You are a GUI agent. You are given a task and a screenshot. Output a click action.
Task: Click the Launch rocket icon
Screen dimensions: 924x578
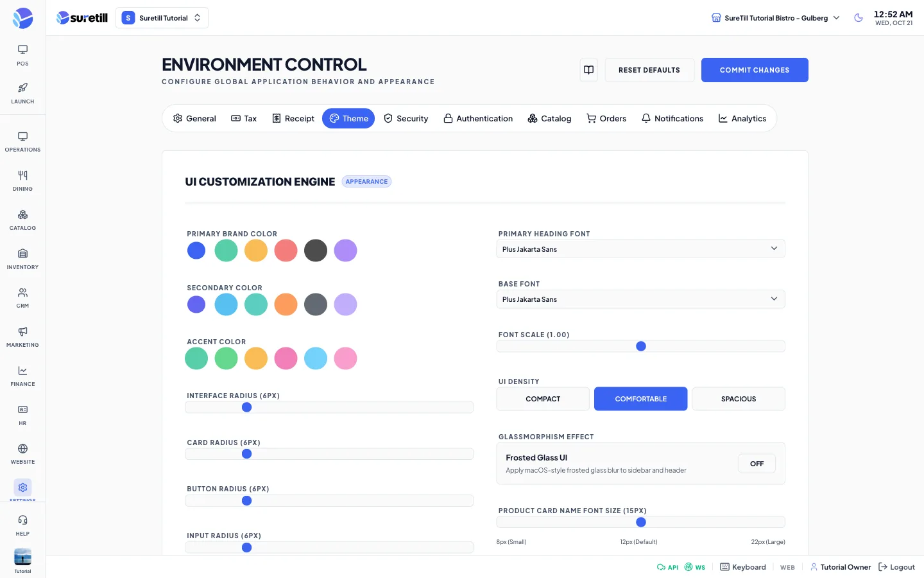point(22,88)
